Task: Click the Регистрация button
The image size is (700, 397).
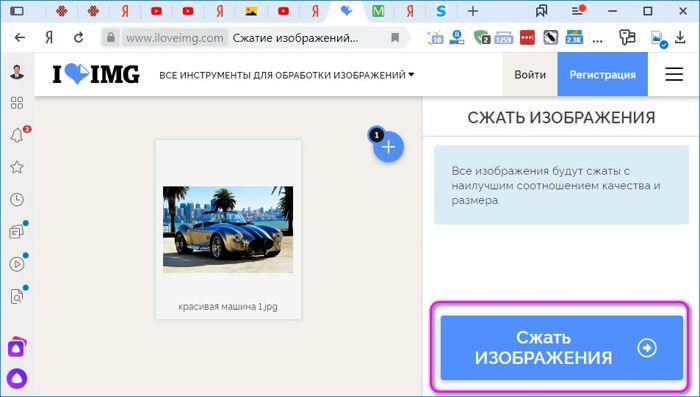Action: [603, 74]
